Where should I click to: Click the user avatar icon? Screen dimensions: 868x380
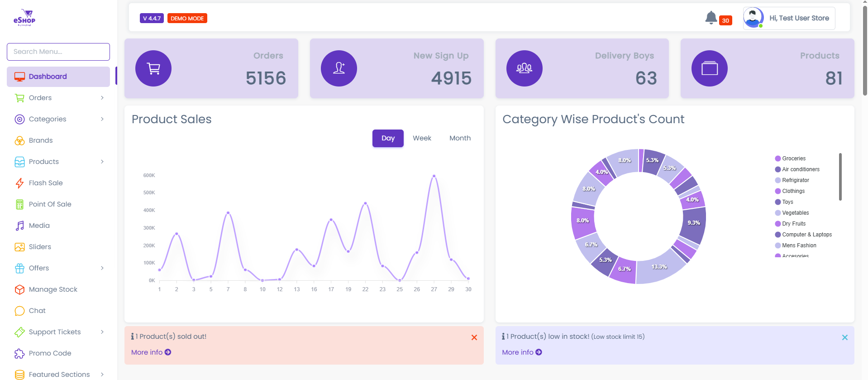(x=754, y=18)
